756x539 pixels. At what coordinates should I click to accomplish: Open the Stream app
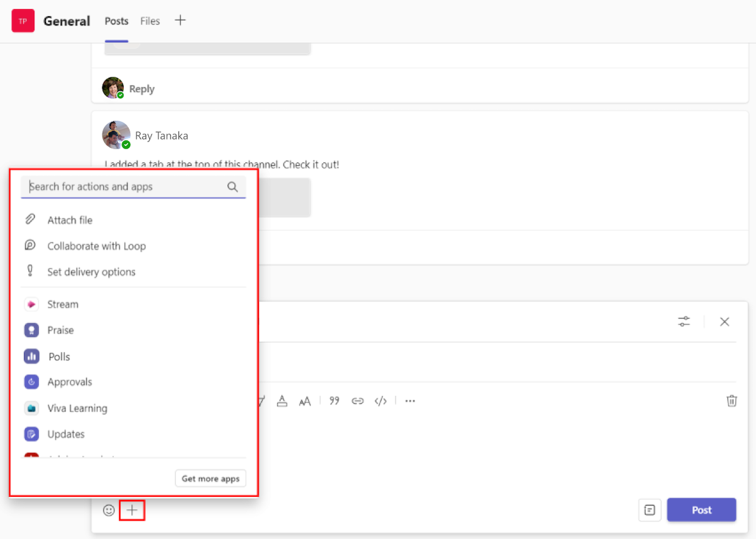(x=64, y=304)
